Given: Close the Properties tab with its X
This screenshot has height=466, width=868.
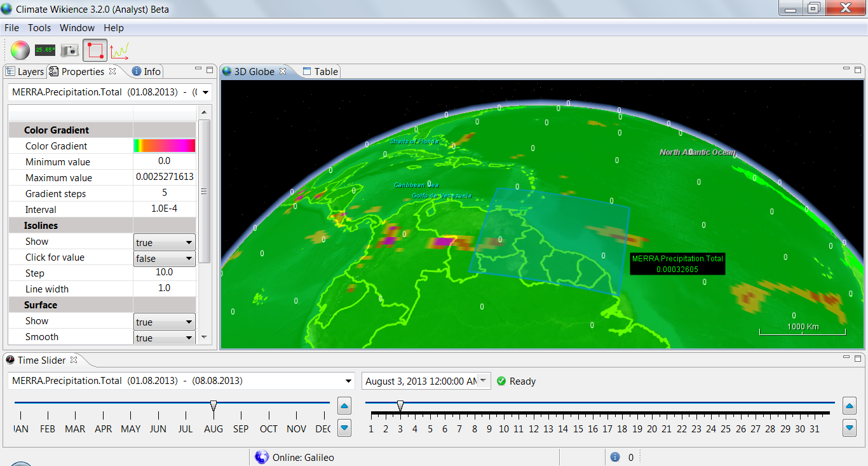Looking at the screenshot, I should point(112,71).
